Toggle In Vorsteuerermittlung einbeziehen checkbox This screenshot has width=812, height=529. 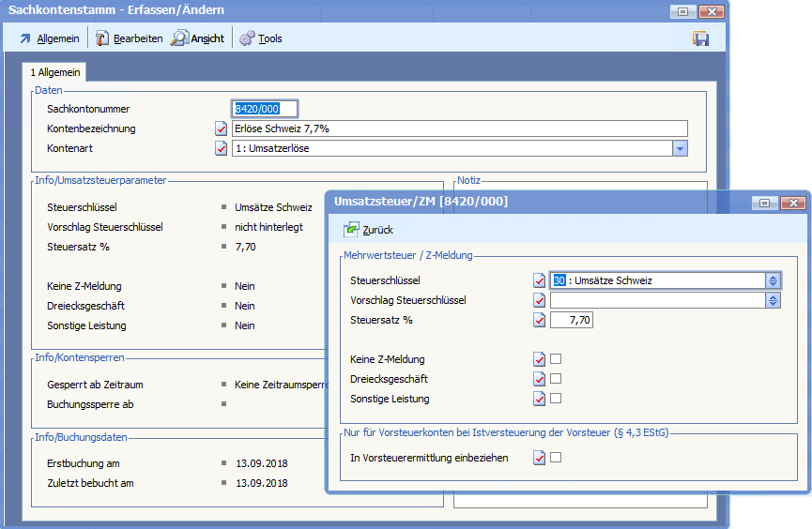tap(556, 458)
